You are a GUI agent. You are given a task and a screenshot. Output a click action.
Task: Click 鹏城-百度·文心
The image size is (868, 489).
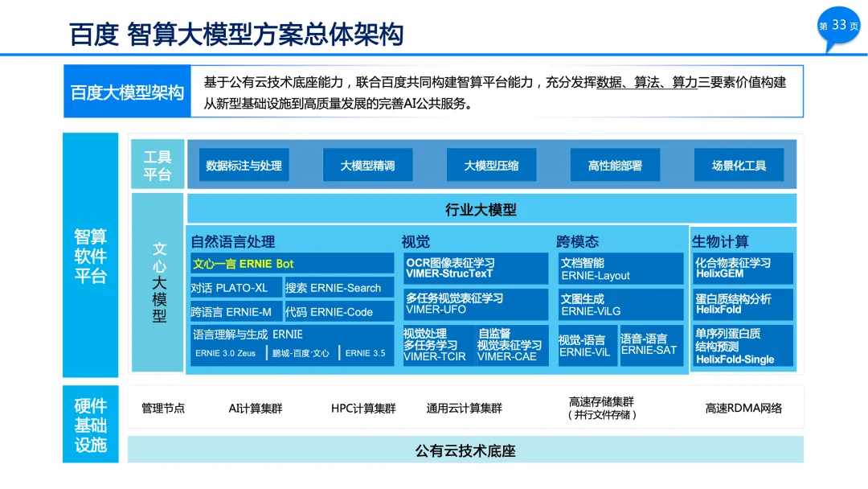(301, 353)
